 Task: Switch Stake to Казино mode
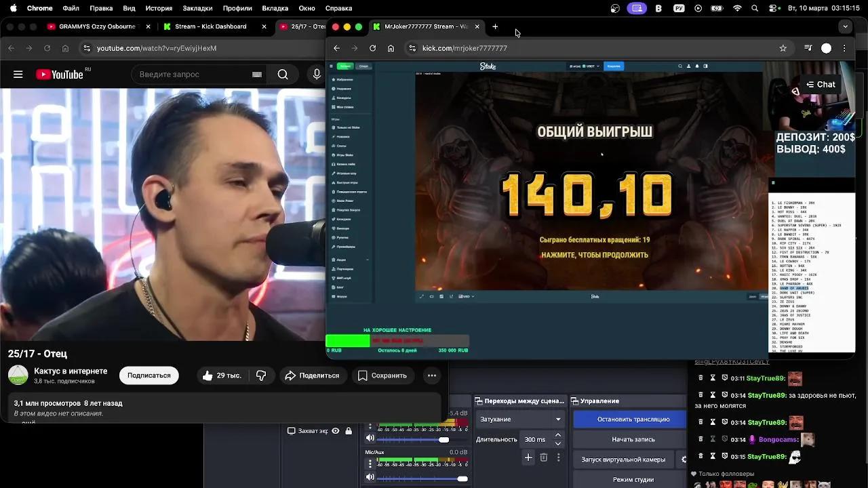345,66
